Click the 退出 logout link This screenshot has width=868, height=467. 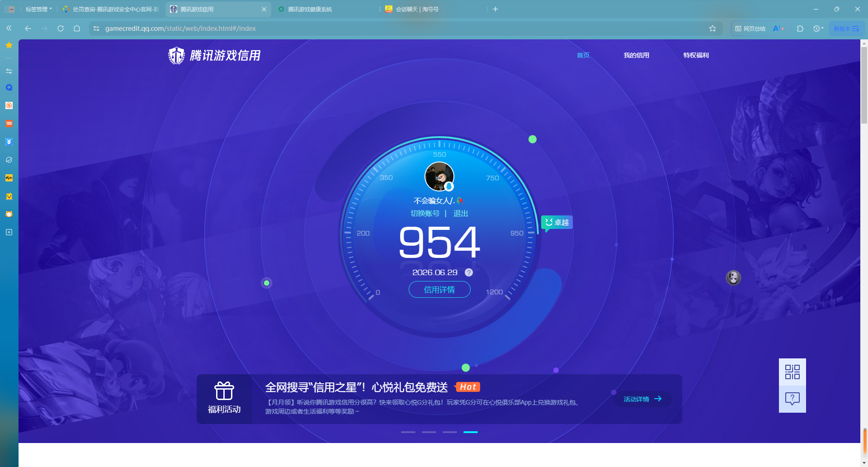pos(461,214)
